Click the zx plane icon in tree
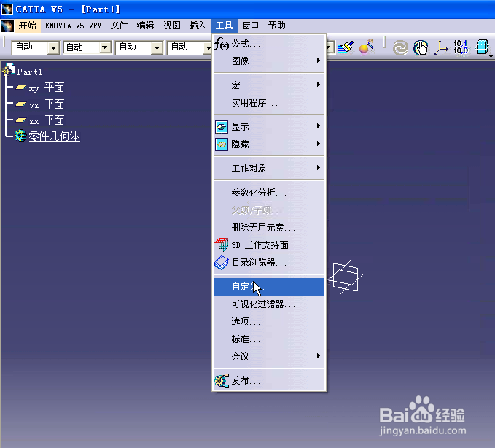The width and height of the screenshot is (495, 448). tap(20, 120)
